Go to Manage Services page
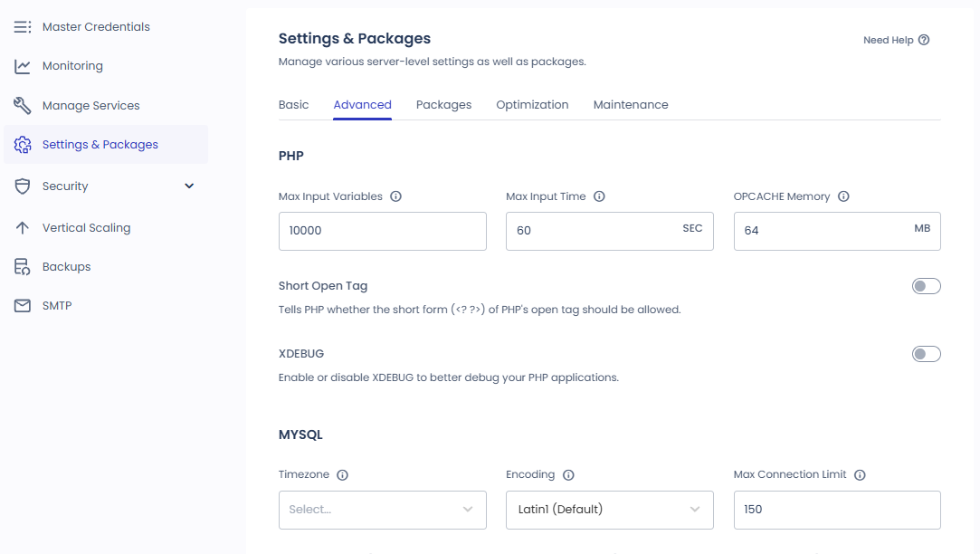 [x=91, y=106]
